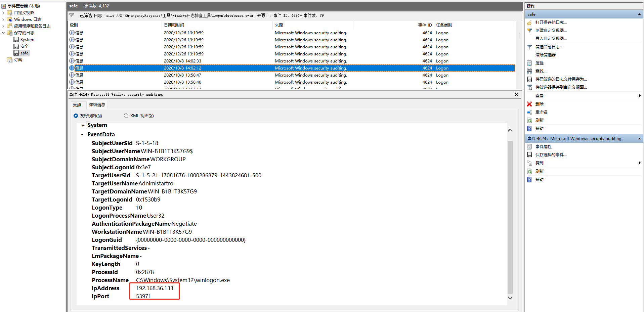Open the System saved log icon
This screenshot has height=312, width=644.
16,40
